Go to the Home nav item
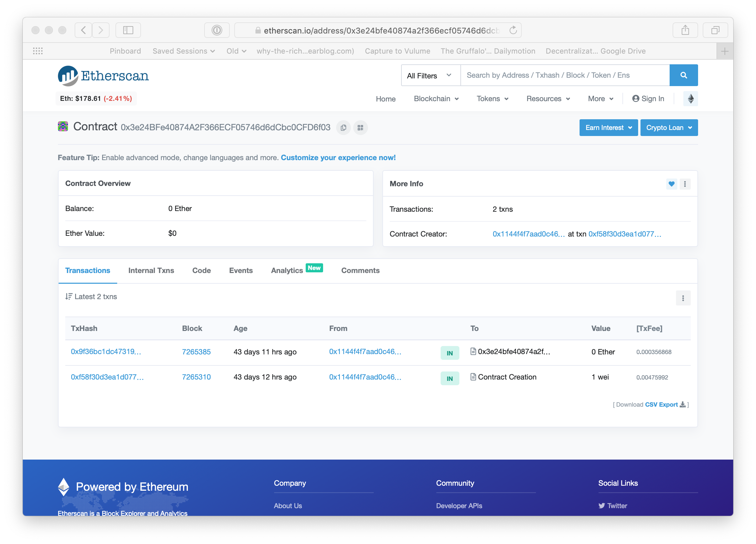This screenshot has width=756, height=544. 386,99
